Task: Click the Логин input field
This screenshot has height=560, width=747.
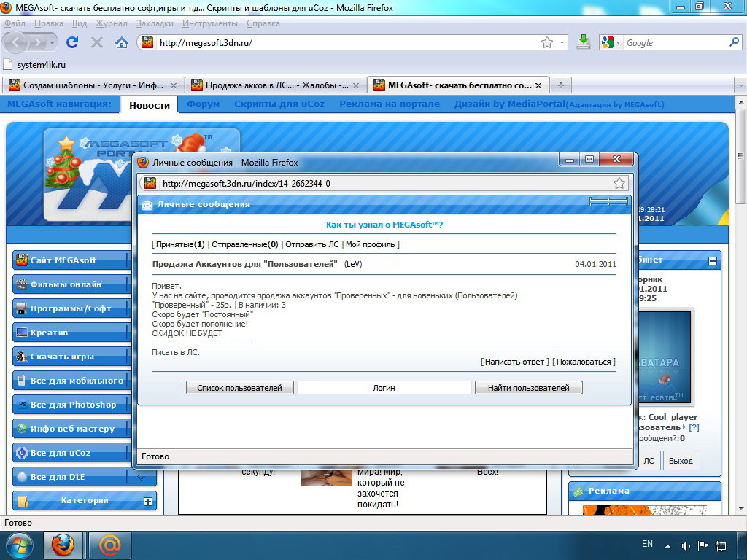Action: (x=384, y=388)
